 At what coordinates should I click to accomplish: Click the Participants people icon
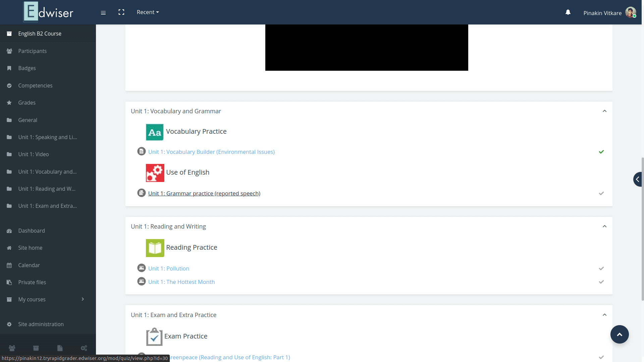point(9,51)
